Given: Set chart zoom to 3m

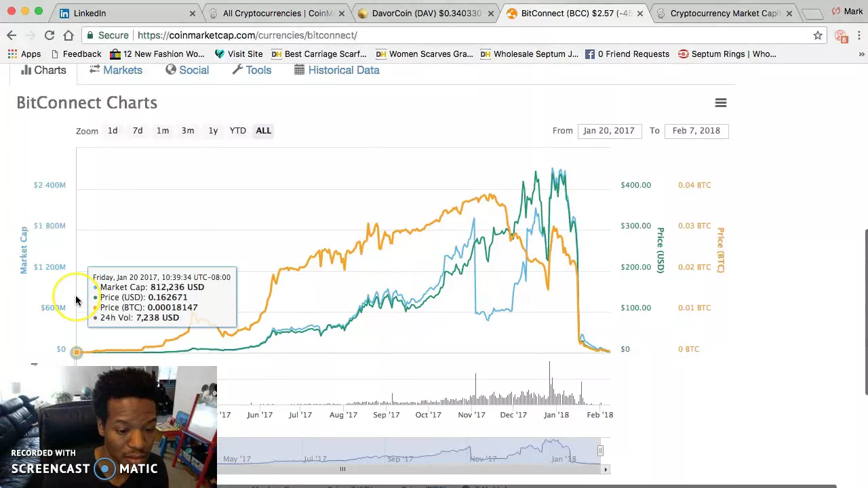Looking at the screenshot, I should pos(188,131).
